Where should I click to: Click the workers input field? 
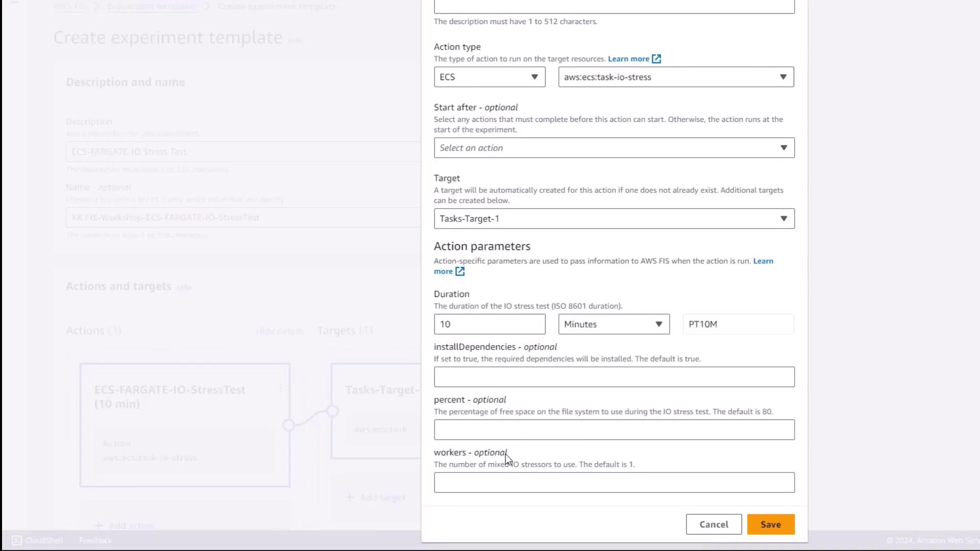coord(614,483)
